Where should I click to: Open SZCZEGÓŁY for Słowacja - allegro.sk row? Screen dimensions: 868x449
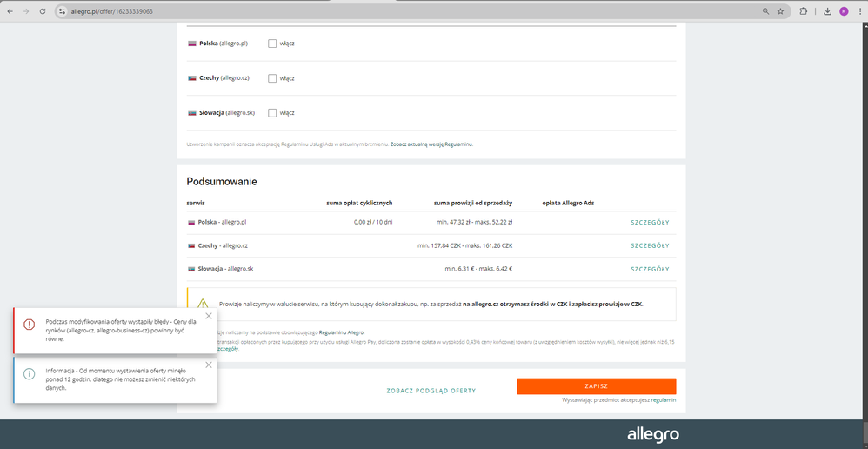tap(650, 269)
